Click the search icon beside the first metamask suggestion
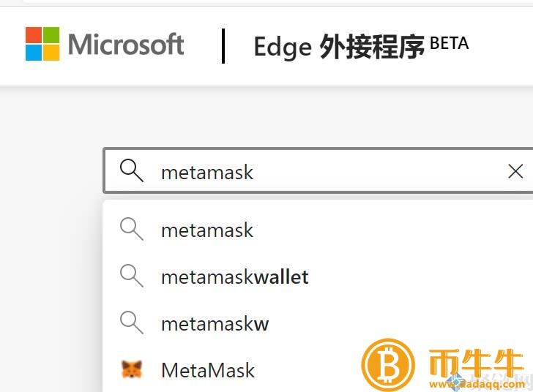Screen dimensions: 533x392 (132, 230)
